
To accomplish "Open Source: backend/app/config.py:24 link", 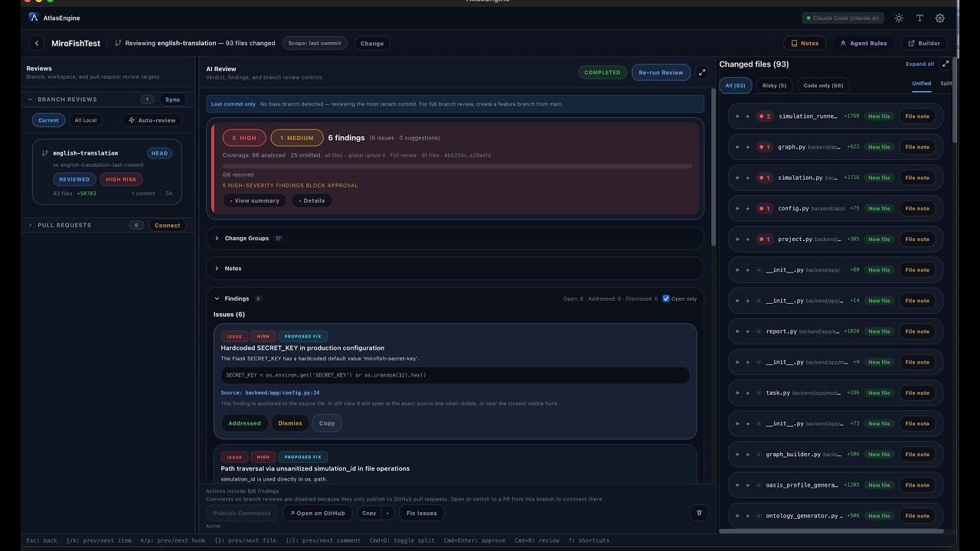I will [x=270, y=393].
